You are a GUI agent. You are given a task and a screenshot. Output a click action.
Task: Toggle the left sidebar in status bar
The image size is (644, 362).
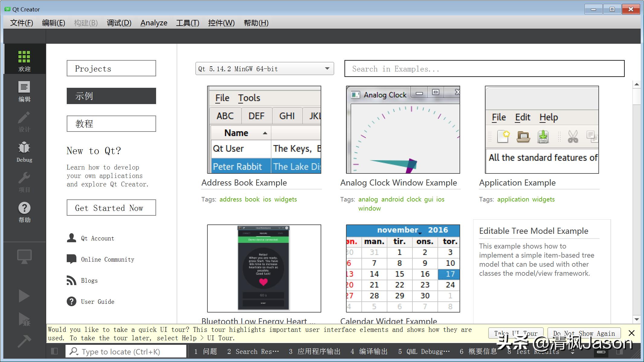pos(54,351)
